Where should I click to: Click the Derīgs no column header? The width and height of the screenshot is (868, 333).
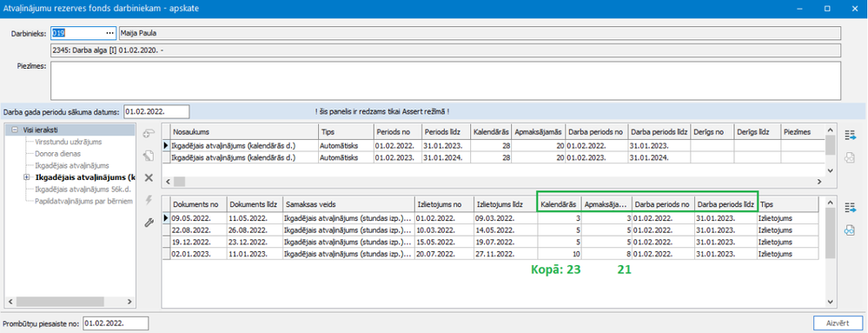coord(712,132)
